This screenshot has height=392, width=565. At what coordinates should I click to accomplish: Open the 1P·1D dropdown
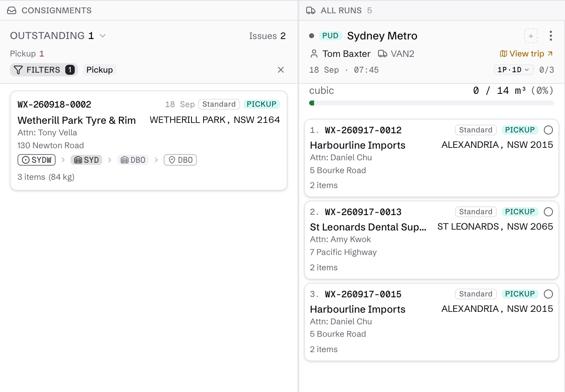point(513,70)
